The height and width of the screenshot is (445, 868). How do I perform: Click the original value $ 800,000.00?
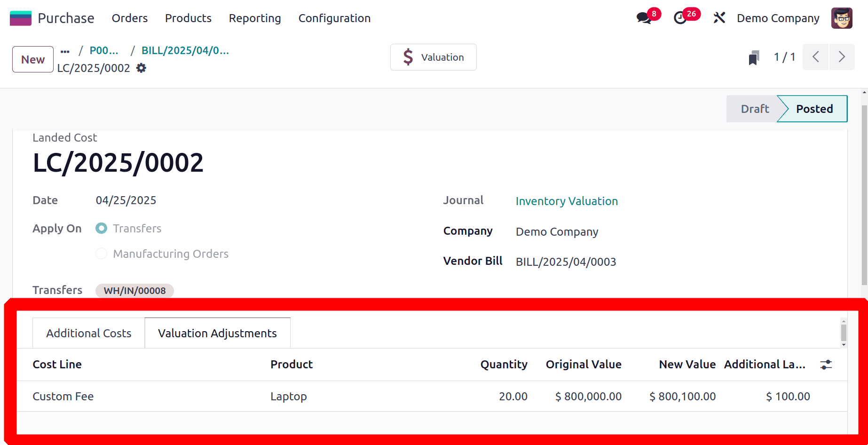tap(588, 397)
